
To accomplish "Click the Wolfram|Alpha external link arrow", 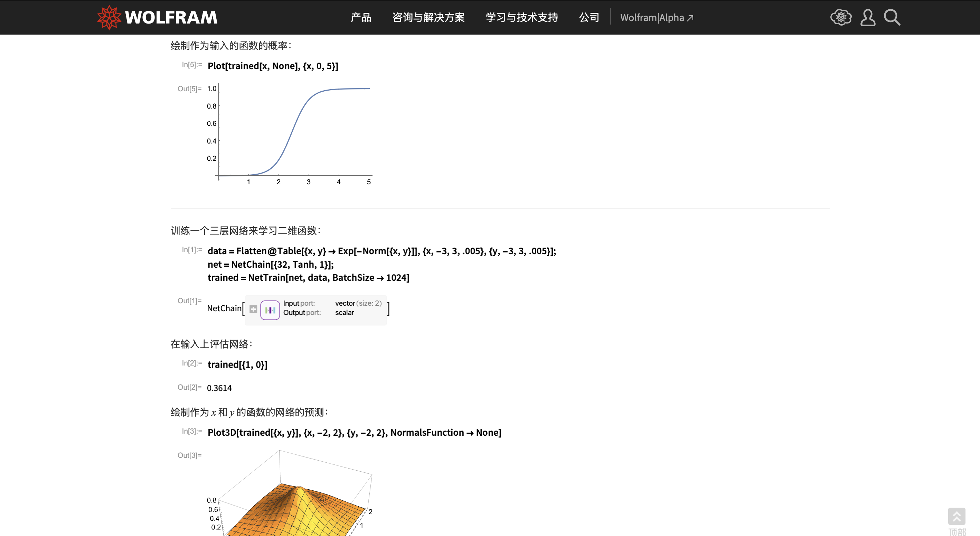I will (x=690, y=18).
